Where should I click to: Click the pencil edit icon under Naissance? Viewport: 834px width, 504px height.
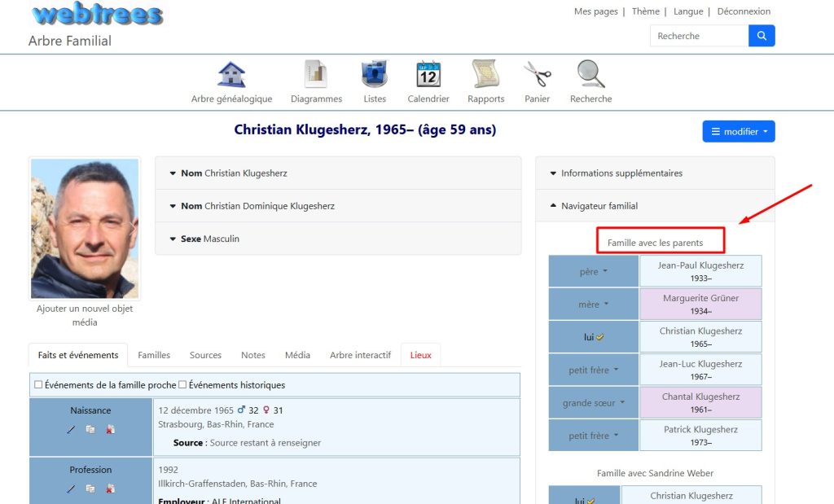pos(71,430)
